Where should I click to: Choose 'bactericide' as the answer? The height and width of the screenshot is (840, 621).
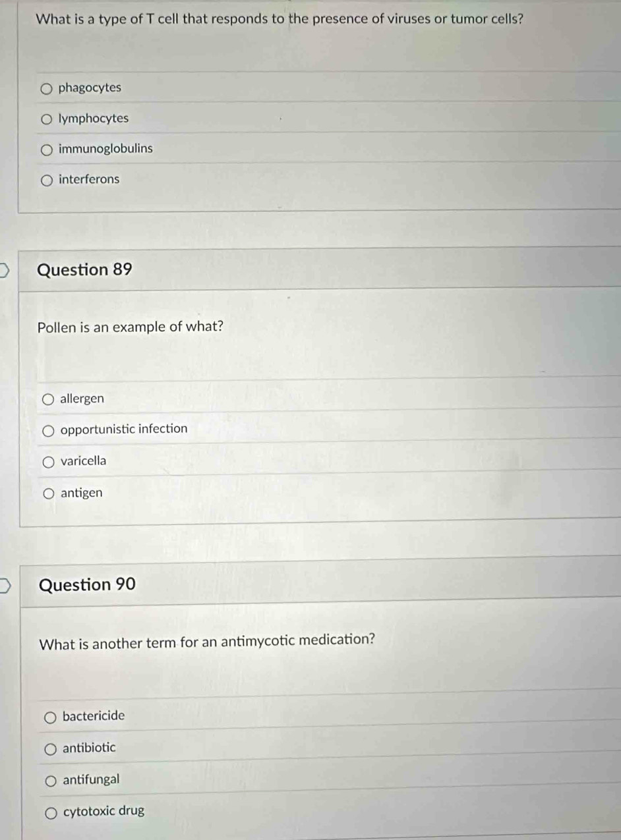click(x=51, y=717)
